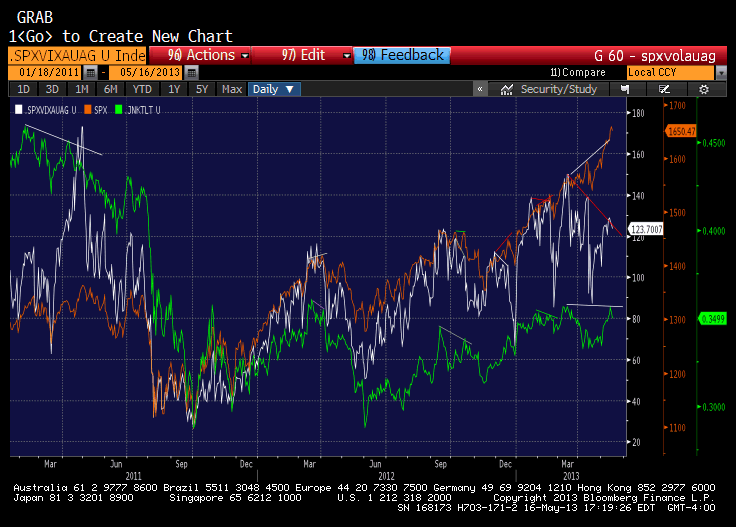
Task: Open the annotation edit pencil icon
Action: [664, 89]
